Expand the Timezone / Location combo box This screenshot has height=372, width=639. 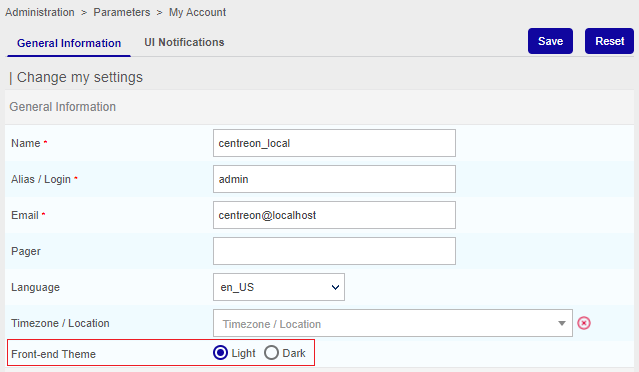point(393,323)
